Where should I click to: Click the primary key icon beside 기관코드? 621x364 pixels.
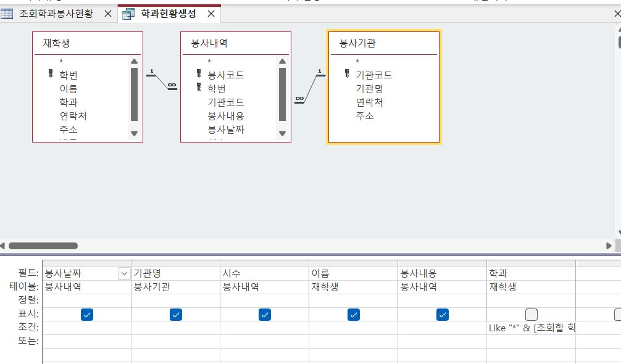(x=347, y=75)
